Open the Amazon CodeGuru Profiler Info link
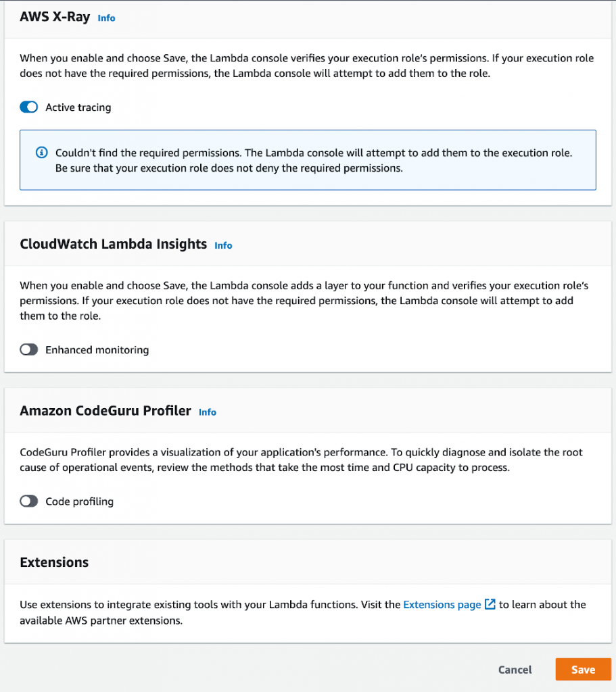 (208, 412)
